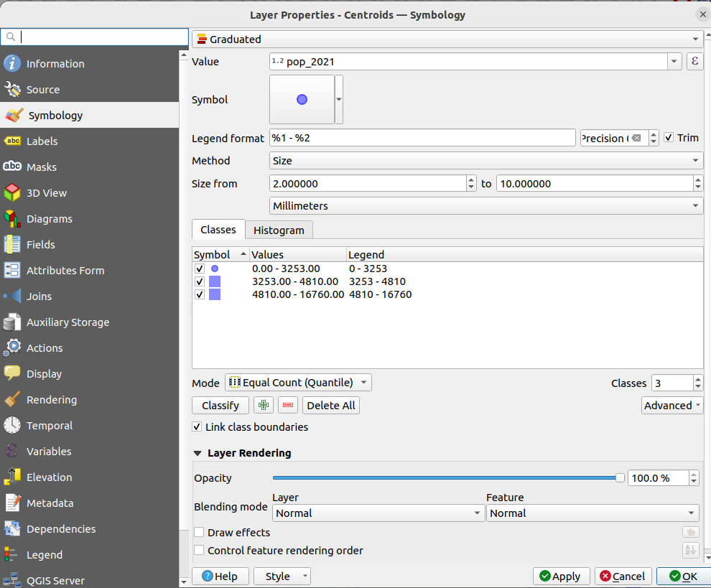Screen dimensions: 711x588
Task: Add a new class with the green plus
Action: pos(264,405)
